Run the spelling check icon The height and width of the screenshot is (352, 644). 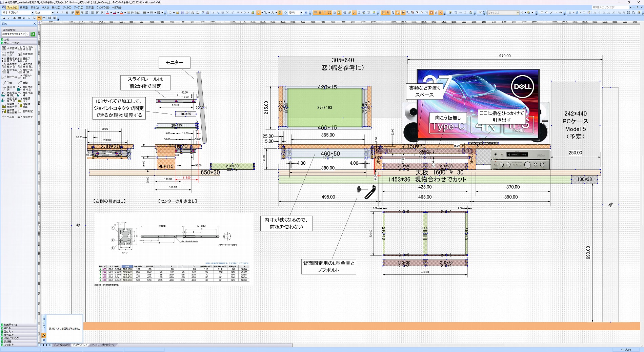click(203, 13)
